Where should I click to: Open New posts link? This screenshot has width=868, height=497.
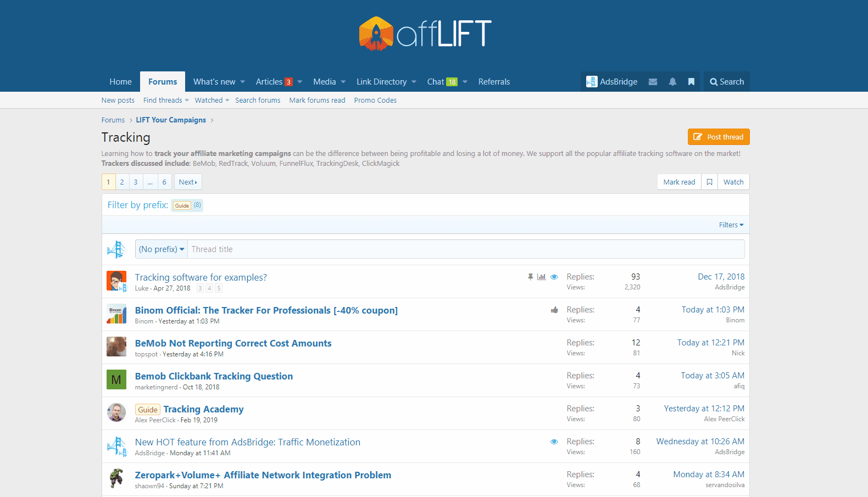pyautogui.click(x=118, y=100)
